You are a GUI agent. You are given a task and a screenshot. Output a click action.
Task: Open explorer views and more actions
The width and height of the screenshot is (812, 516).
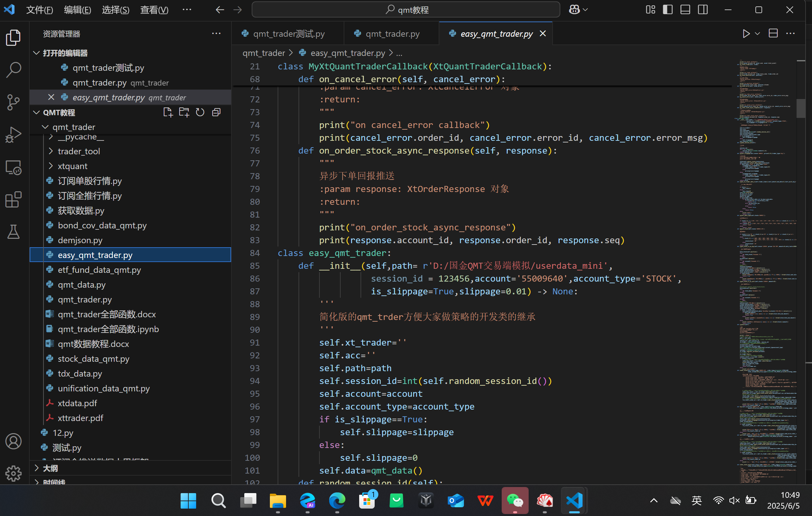tap(216, 33)
